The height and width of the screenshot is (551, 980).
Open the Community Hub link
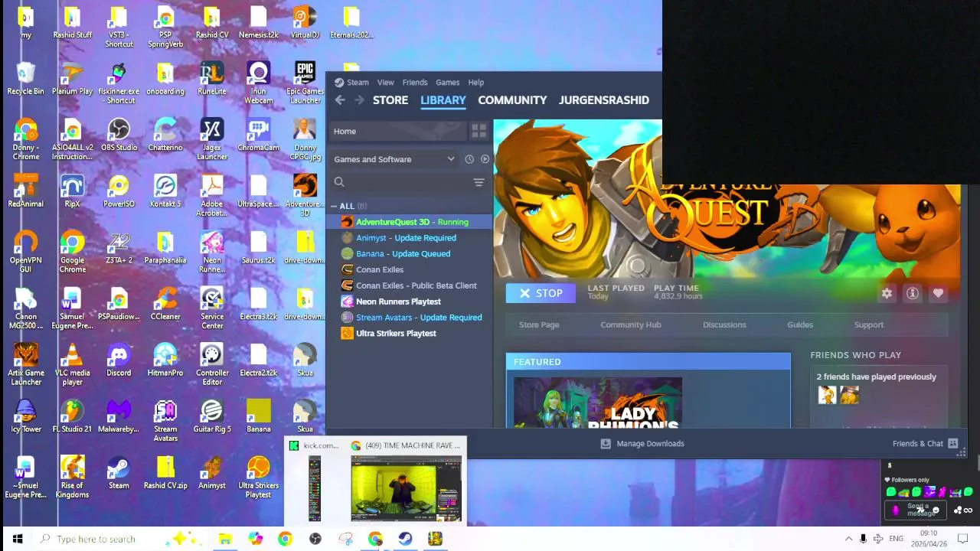pyautogui.click(x=631, y=324)
